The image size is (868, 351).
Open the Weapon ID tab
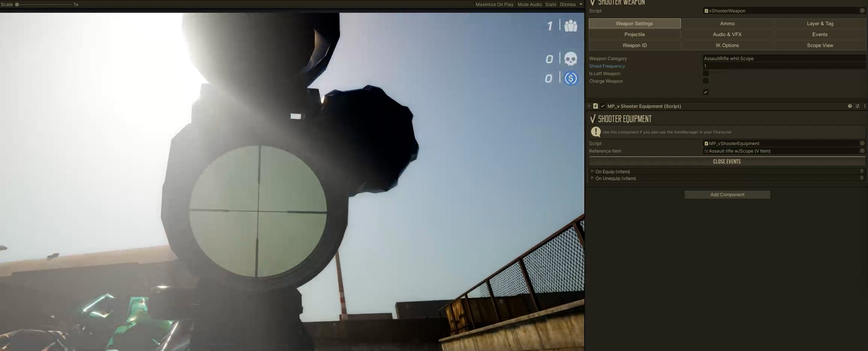coord(634,45)
